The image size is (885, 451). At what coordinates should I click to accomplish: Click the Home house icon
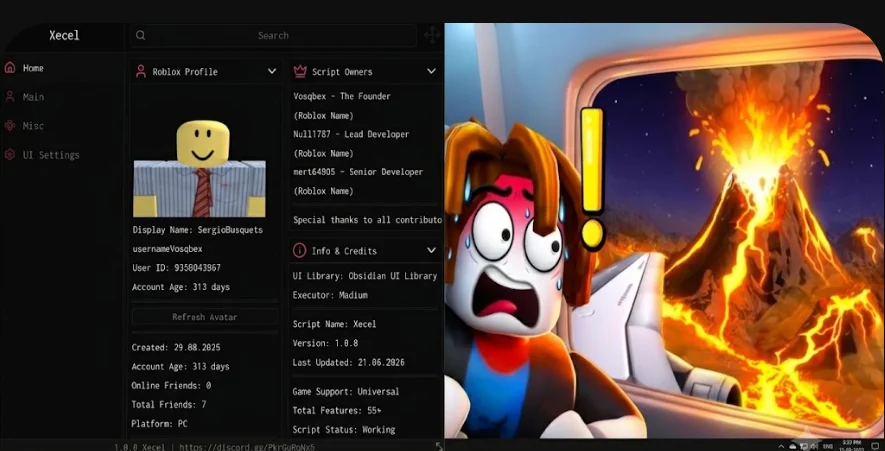click(10, 67)
